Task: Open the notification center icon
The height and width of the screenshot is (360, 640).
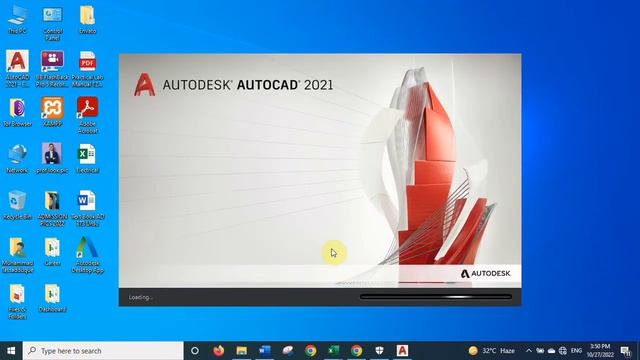Action: pyautogui.click(x=626, y=351)
